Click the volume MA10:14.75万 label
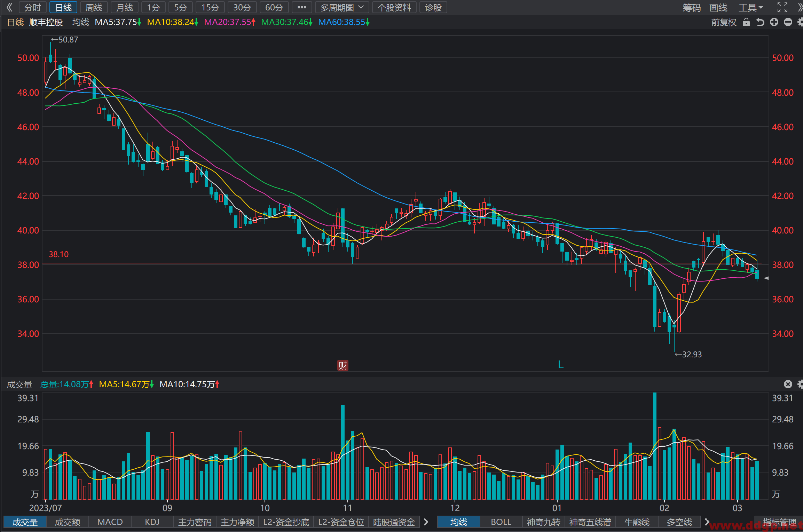This screenshot has height=532, width=803. point(189,384)
